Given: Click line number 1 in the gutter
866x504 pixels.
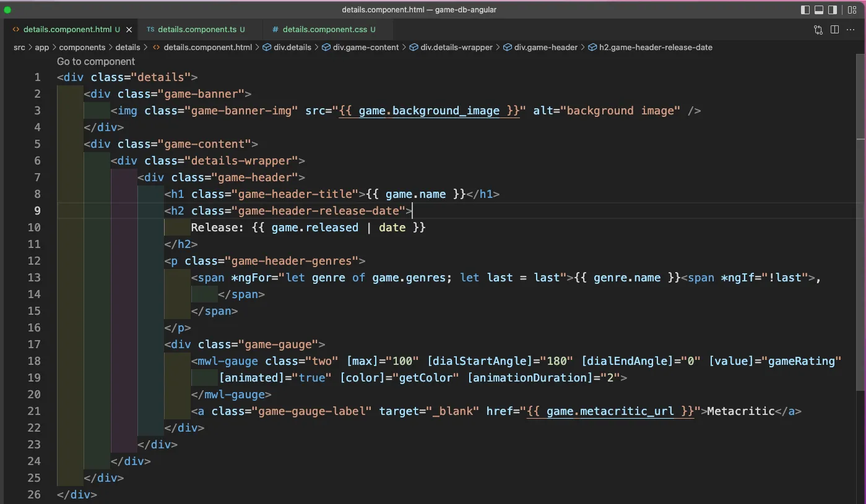Looking at the screenshot, I should 37,77.
